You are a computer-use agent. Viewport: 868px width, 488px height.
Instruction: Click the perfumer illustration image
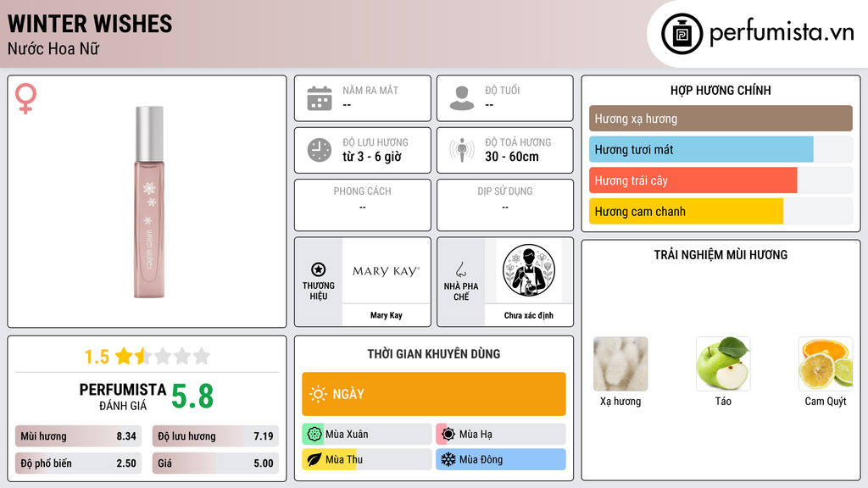coord(529,270)
